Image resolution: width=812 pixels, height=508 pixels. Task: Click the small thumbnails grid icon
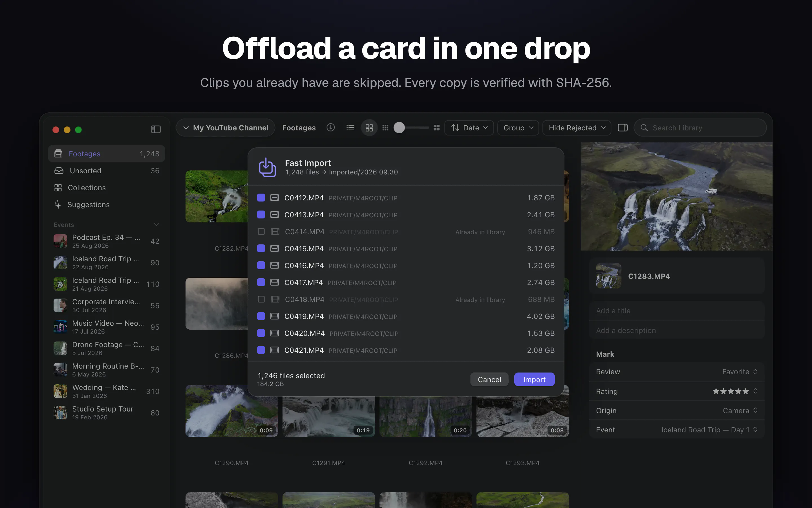coord(385,128)
